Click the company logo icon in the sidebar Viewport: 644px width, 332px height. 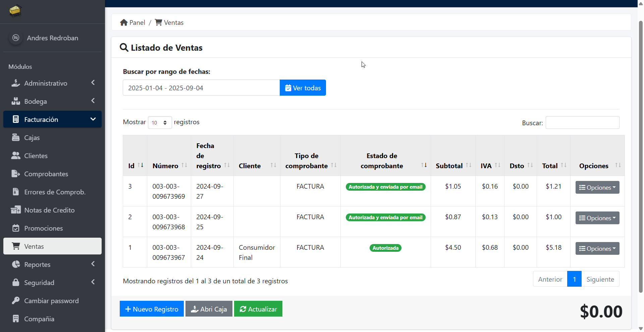coord(15,11)
